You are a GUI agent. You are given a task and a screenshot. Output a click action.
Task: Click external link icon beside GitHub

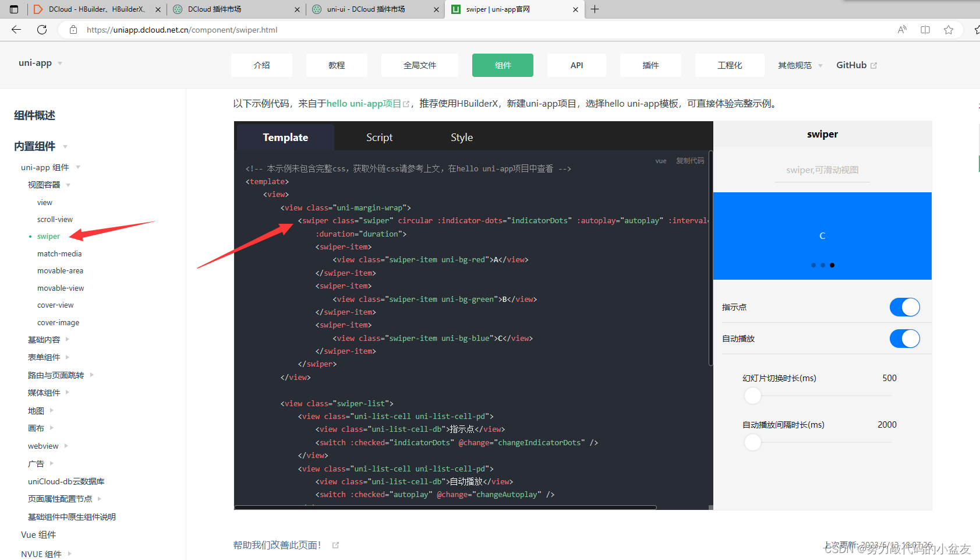(x=873, y=66)
